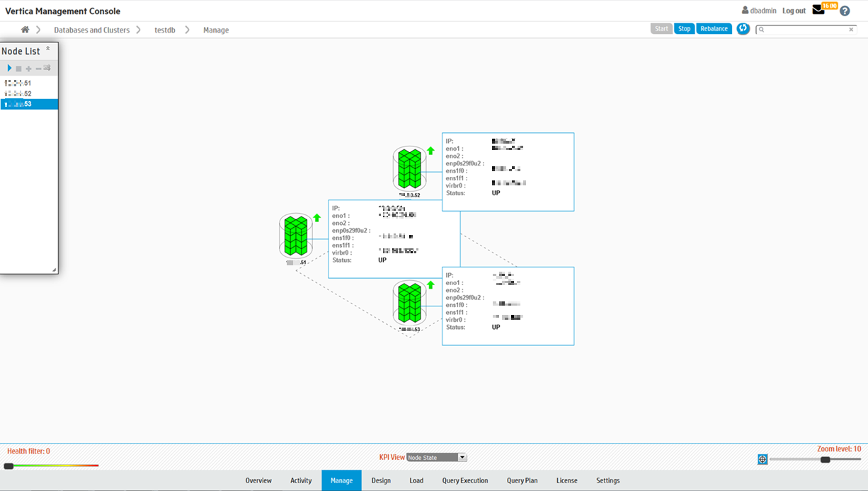Open the KPI View Node State dropdown
Image resolution: width=868 pixels, height=491 pixels.
[437, 458]
